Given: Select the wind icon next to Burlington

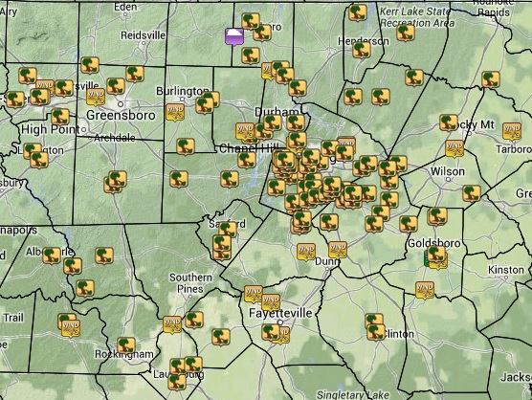Looking at the screenshot, I should [x=175, y=112].
